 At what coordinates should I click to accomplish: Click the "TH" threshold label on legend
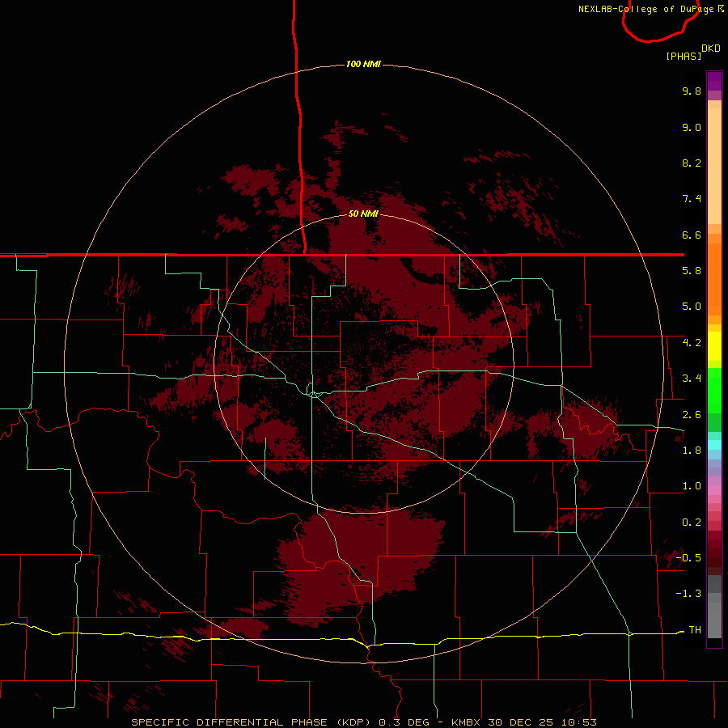point(695,629)
